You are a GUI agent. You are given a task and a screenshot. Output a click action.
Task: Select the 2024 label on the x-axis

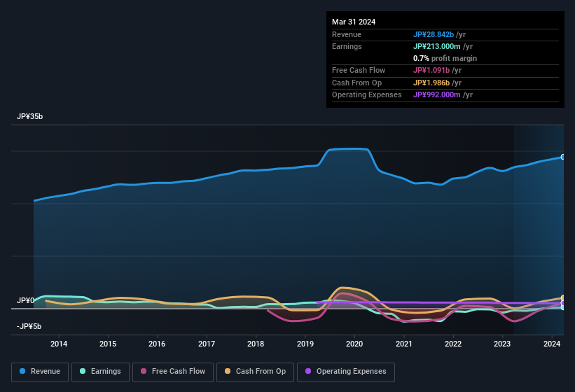(551, 344)
